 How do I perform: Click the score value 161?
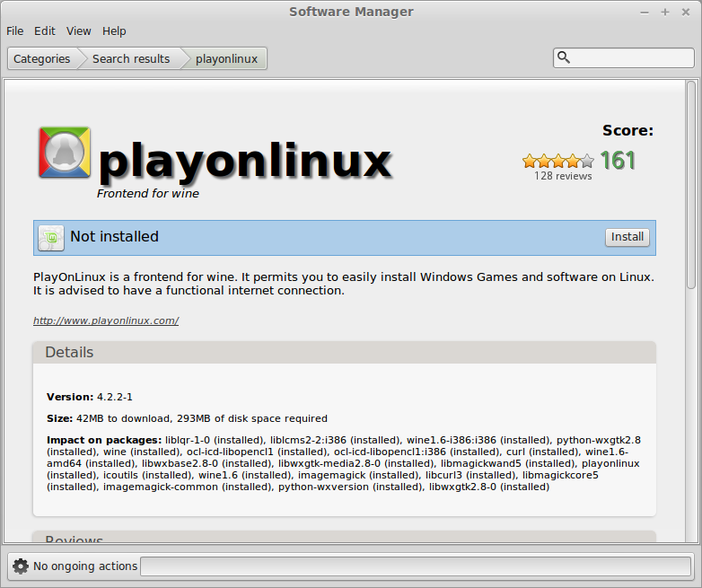[x=618, y=161]
